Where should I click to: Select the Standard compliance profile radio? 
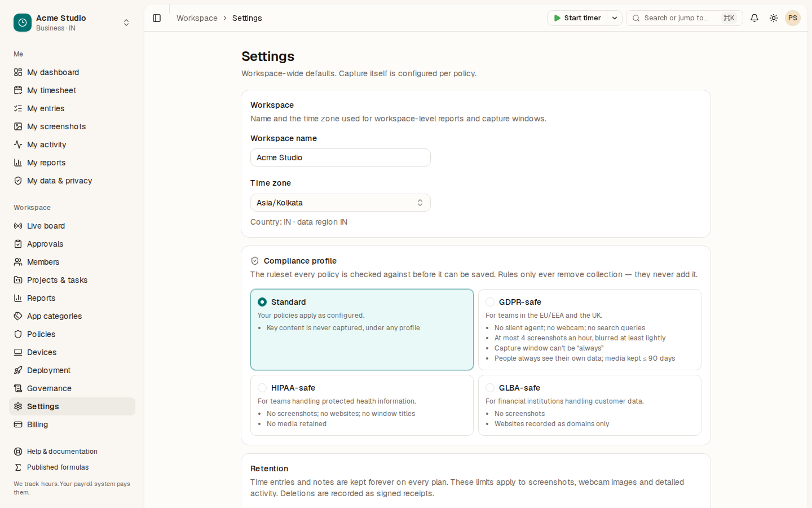pos(262,302)
